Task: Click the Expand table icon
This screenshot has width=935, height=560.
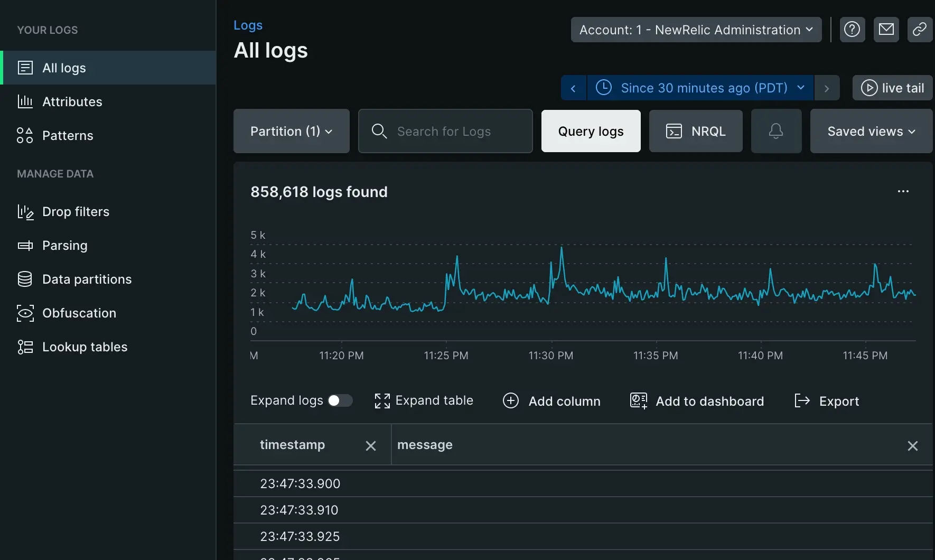Action: 382,401
